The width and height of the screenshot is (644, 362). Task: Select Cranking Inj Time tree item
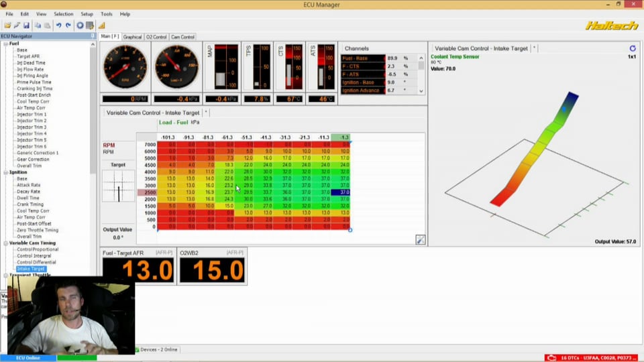(34, 88)
